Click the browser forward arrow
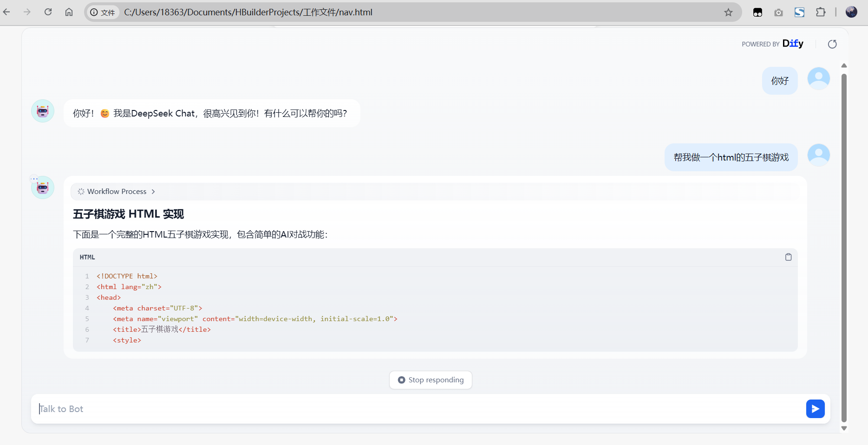868x445 pixels. click(27, 12)
